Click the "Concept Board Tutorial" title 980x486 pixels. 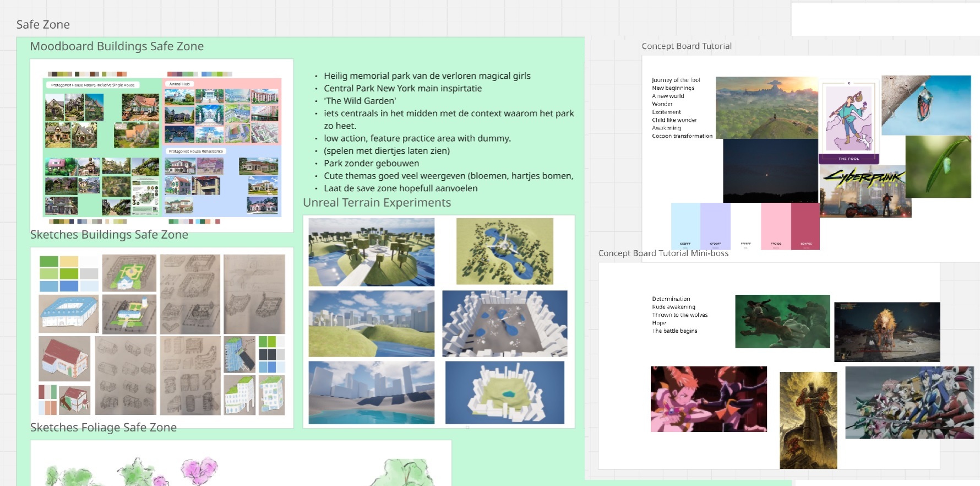tap(687, 46)
